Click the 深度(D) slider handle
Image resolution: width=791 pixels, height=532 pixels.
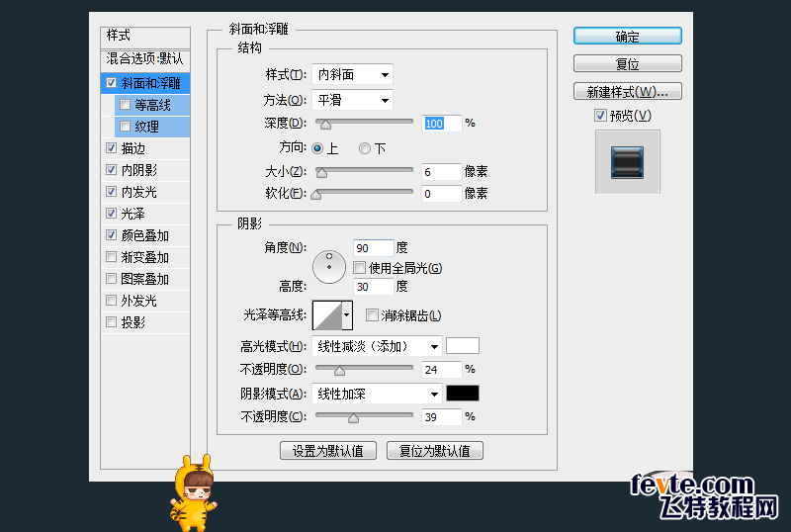(x=326, y=125)
